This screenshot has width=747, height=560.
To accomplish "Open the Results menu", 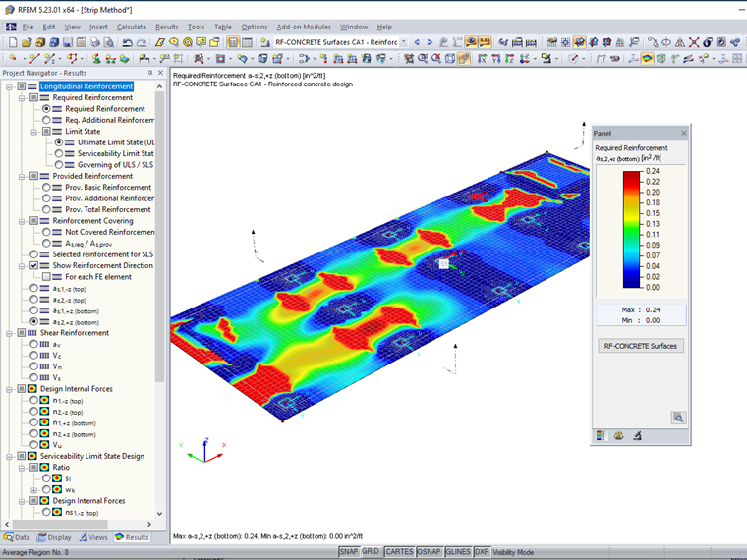I will pyautogui.click(x=167, y=27).
